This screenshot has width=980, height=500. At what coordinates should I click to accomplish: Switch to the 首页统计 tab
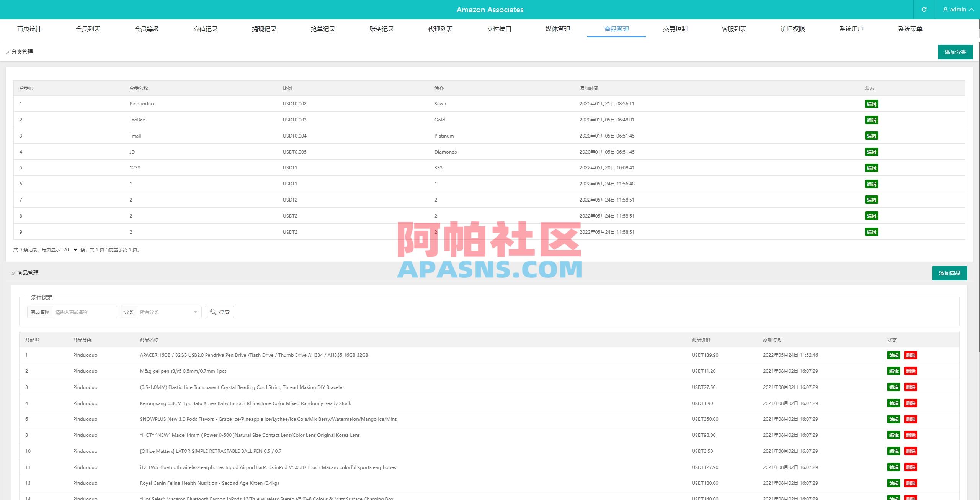(x=29, y=29)
